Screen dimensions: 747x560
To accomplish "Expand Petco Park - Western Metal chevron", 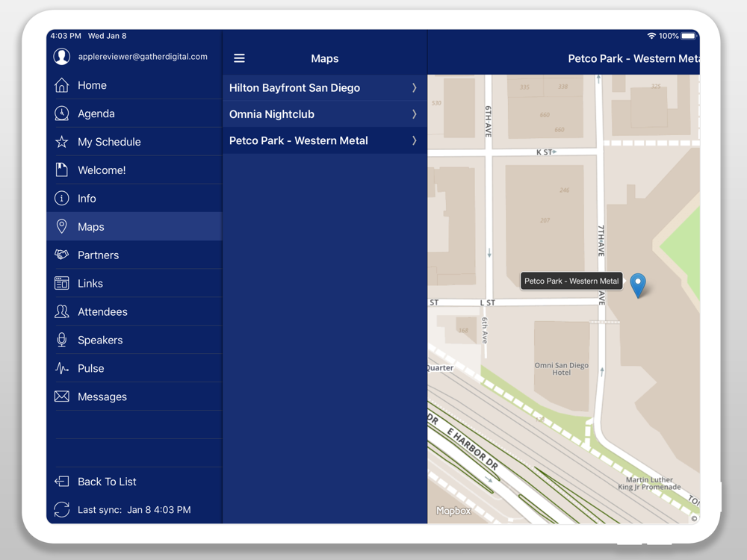I will pyautogui.click(x=415, y=140).
